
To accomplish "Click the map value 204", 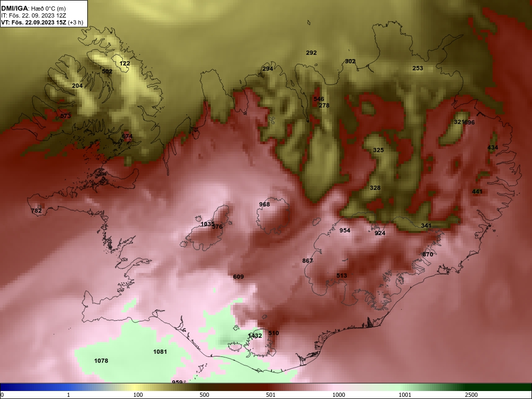I will pos(77,86).
